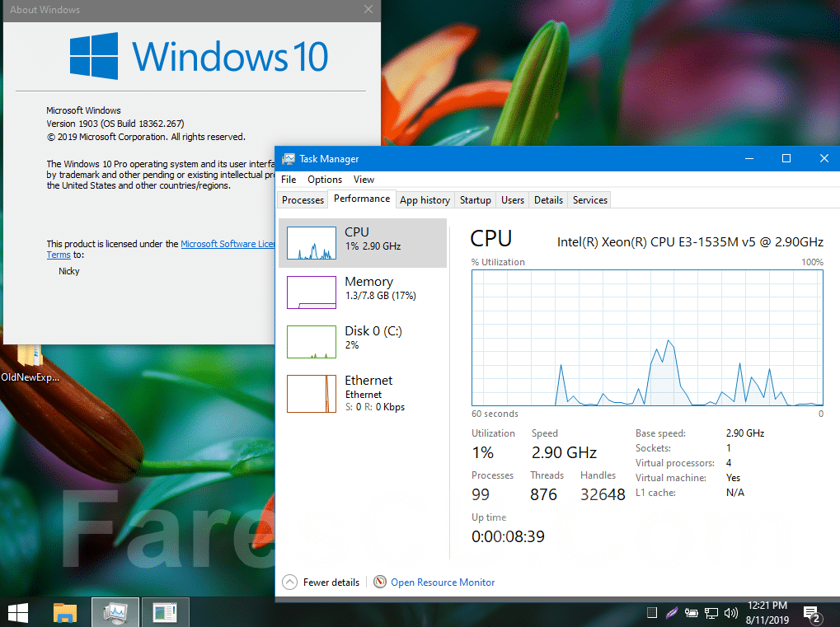
Task: Open the battery power tray icon
Action: tap(692, 612)
